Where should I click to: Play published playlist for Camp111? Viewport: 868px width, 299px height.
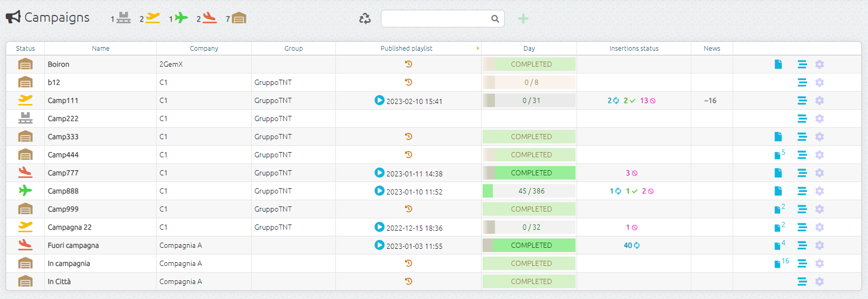pos(379,100)
